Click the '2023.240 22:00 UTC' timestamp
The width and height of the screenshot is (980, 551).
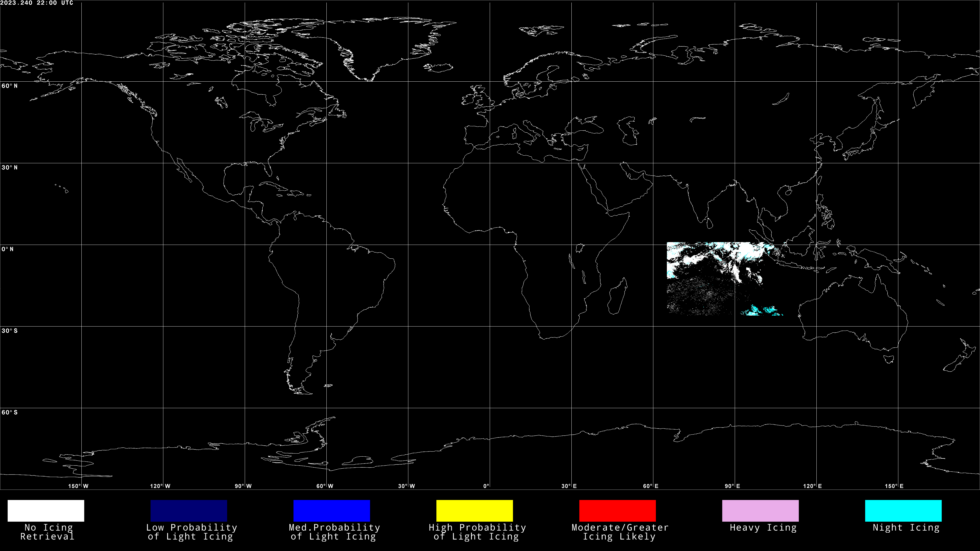[x=37, y=3]
